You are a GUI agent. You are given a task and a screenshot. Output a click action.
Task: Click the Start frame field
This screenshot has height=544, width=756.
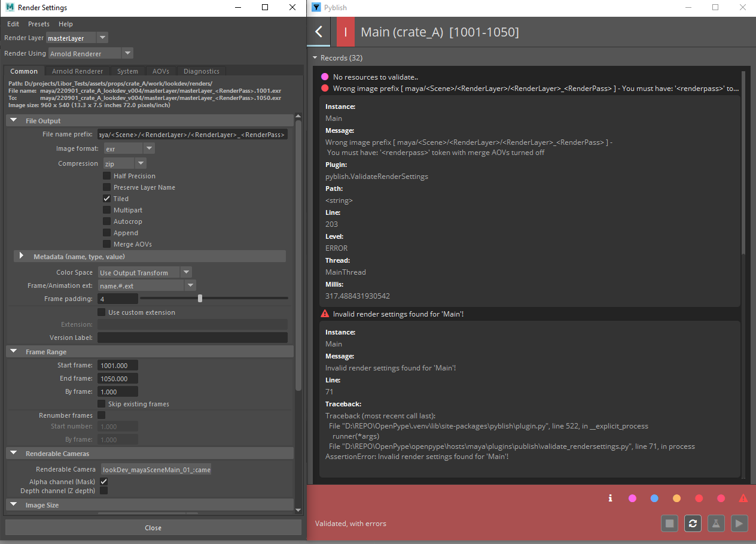[118, 365]
